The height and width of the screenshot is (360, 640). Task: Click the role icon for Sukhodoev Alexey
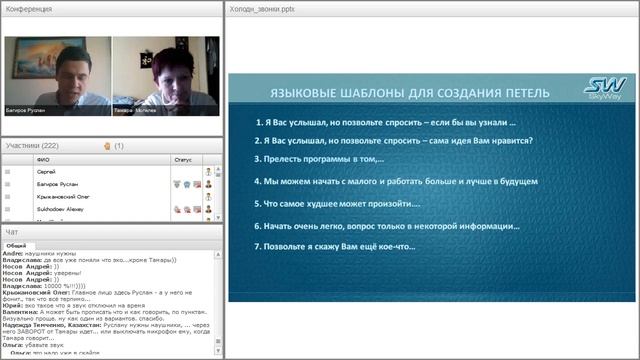(209, 209)
